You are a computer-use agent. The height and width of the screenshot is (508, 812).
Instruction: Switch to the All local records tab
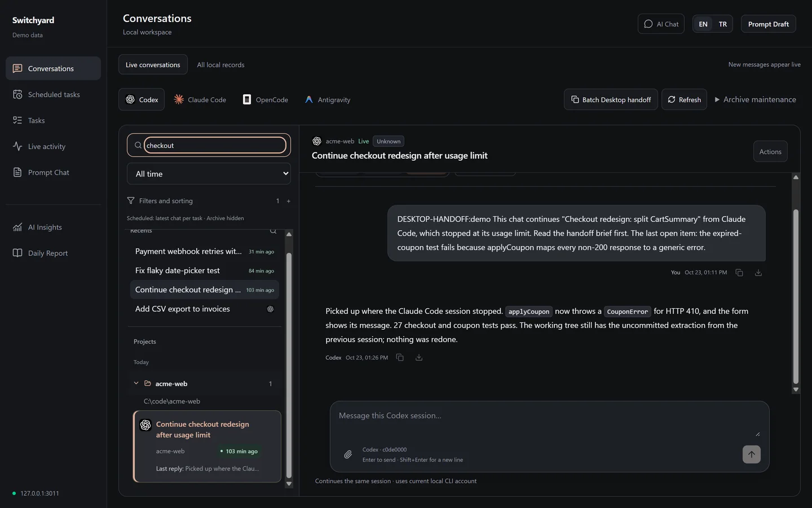220,64
